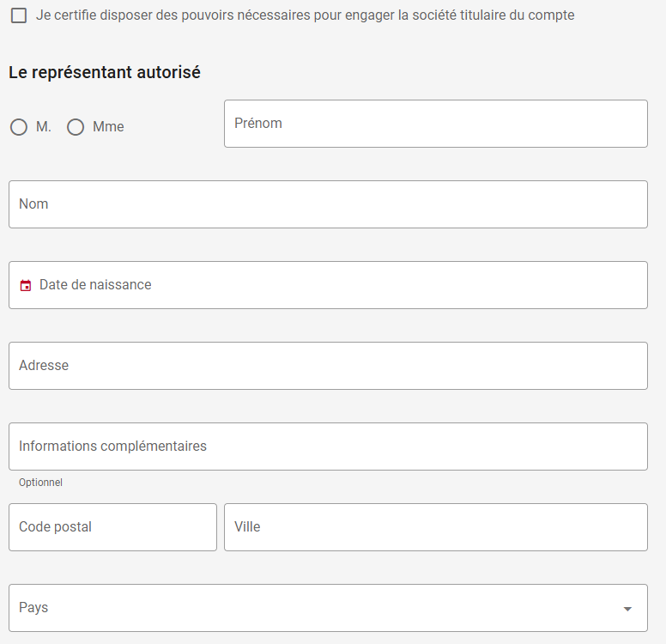Focus the Prénom input field
Image resolution: width=666 pixels, height=644 pixels.
[x=435, y=124]
